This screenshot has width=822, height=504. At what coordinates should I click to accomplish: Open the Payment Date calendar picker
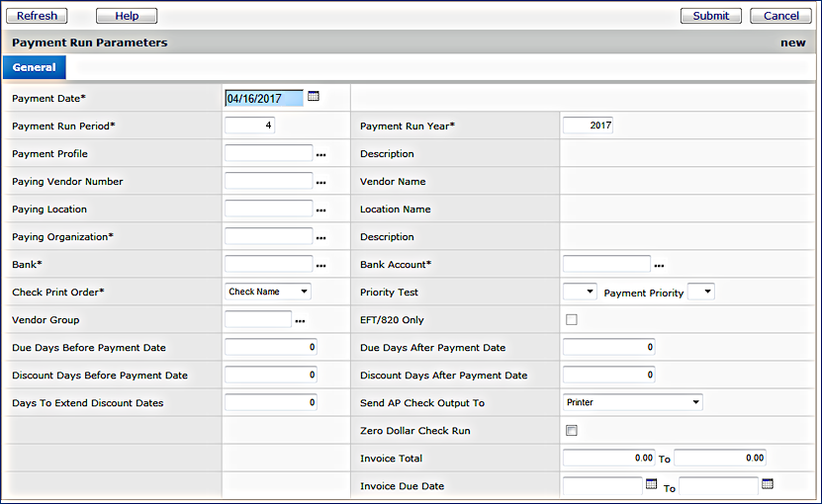click(x=314, y=97)
